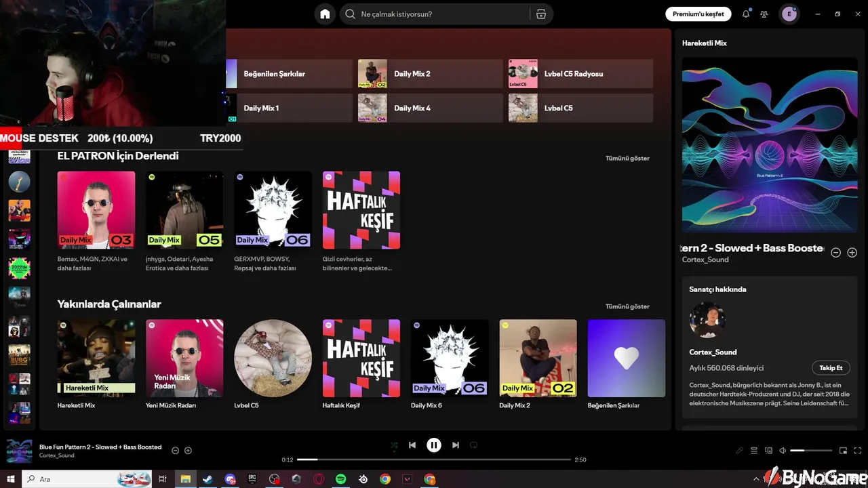Click plus icon next to bottom-bar track title
868x488 pixels.
(188, 451)
